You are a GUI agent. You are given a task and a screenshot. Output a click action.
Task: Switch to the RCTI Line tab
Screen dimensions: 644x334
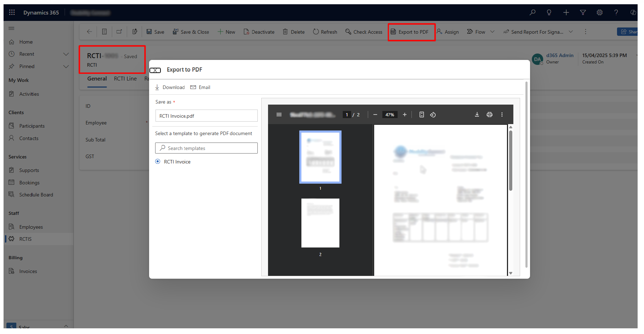[x=125, y=79]
